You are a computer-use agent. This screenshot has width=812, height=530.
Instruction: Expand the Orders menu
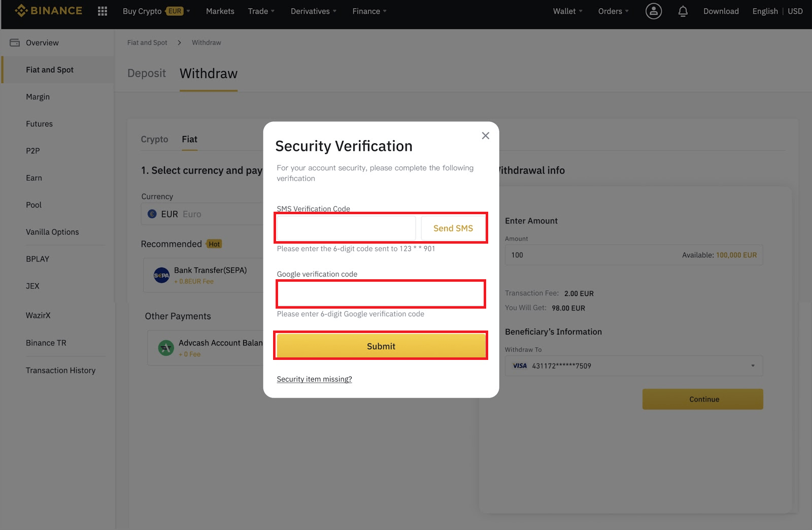[x=613, y=11]
